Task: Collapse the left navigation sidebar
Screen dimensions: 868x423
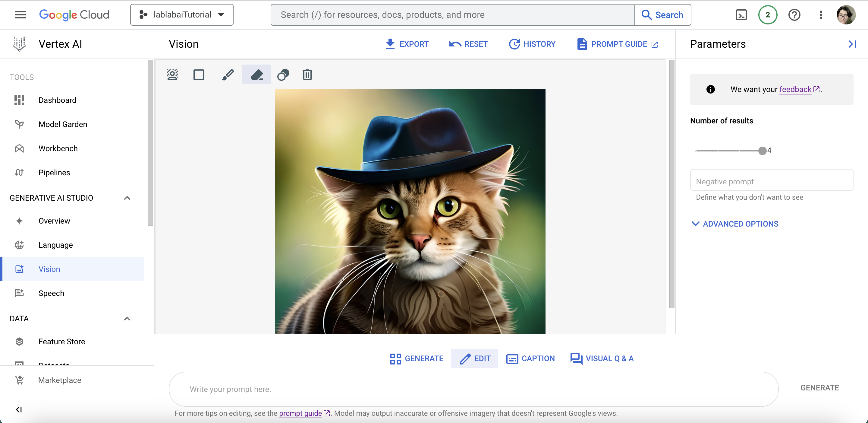Action: [19, 409]
